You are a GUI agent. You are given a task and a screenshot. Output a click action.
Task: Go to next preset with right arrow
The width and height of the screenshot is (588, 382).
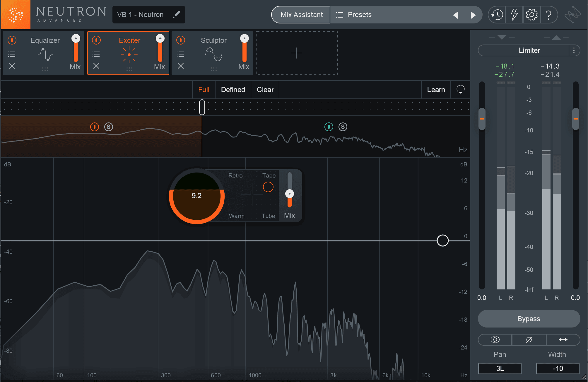tap(473, 15)
